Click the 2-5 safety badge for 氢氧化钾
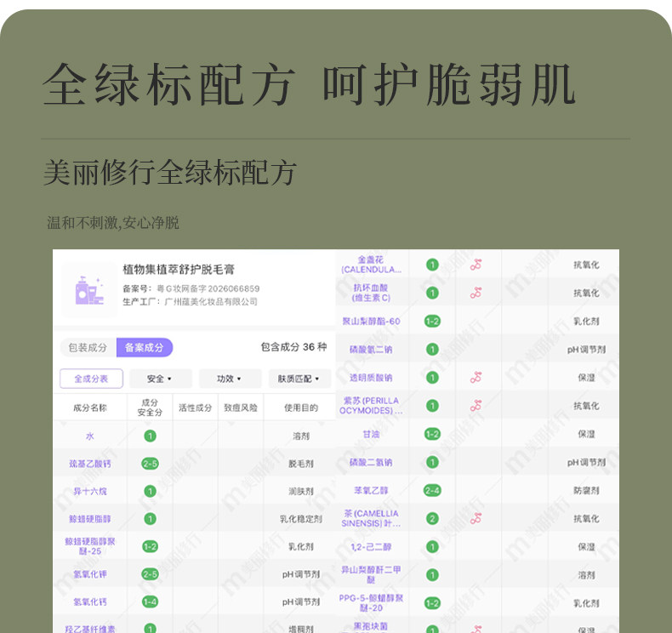The width and height of the screenshot is (672, 633). click(150, 574)
